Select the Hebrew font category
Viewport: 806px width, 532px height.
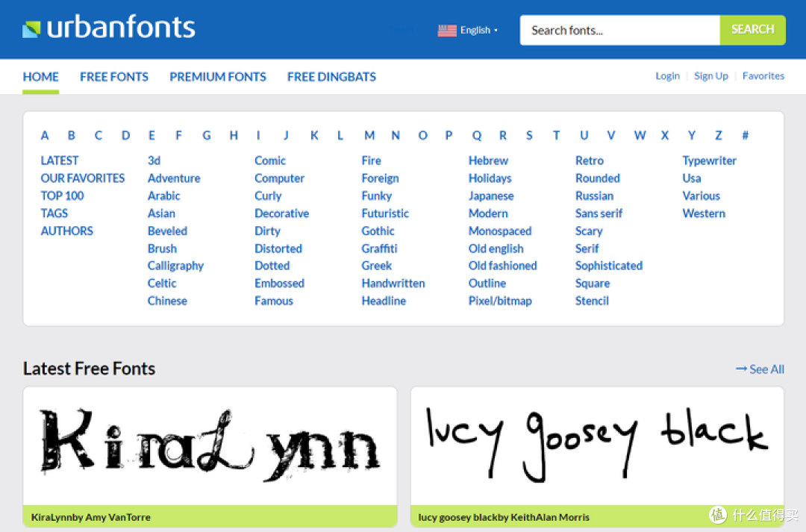[488, 161]
